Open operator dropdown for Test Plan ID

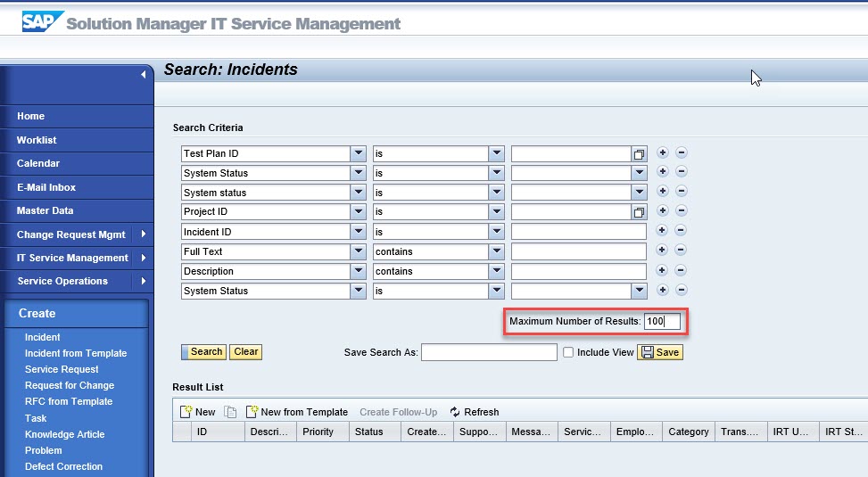[x=497, y=153]
